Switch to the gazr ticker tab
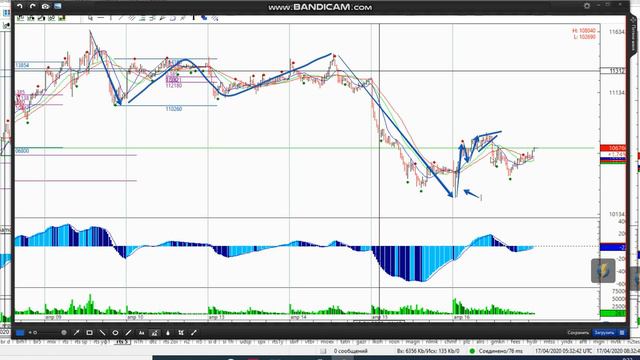 [361, 342]
